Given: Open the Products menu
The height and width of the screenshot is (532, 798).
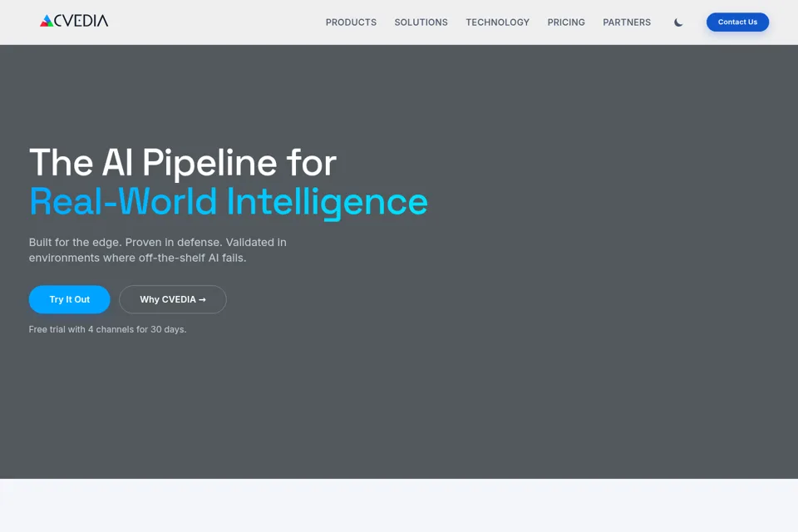Looking at the screenshot, I should [x=351, y=22].
